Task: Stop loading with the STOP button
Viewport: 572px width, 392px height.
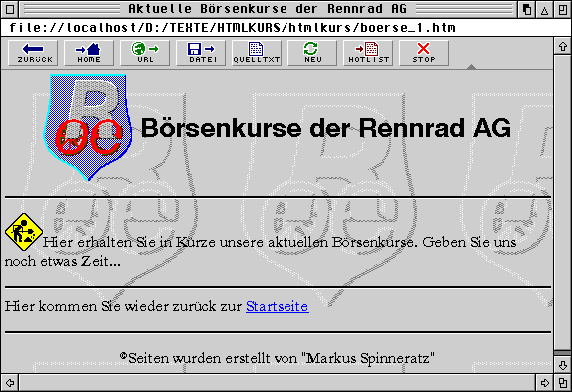Action: coord(424,53)
